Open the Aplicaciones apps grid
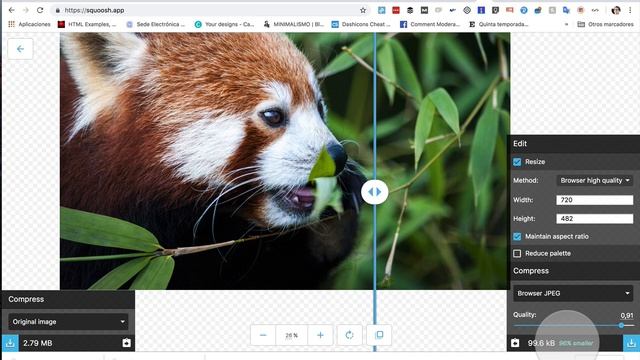The image size is (640, 360). [29, 24]
